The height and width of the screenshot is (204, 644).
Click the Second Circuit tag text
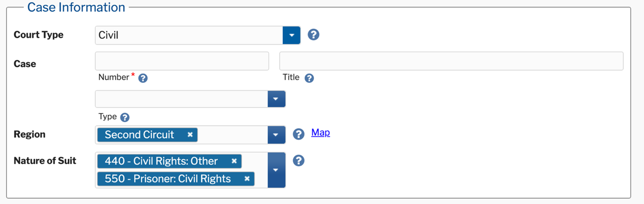coord(140,135)
